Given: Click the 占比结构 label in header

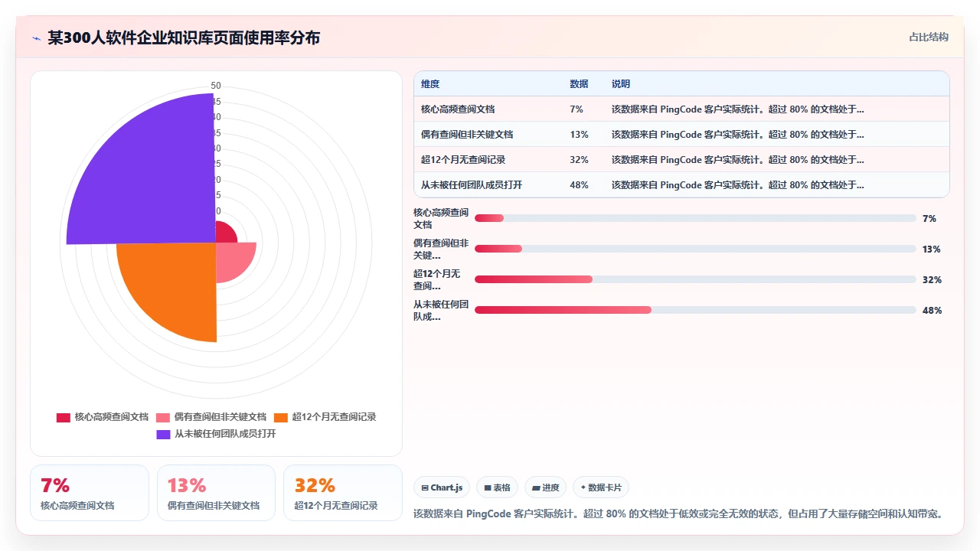Looking at the screenshot, I should pyautogui.click(x=929, y=37).
